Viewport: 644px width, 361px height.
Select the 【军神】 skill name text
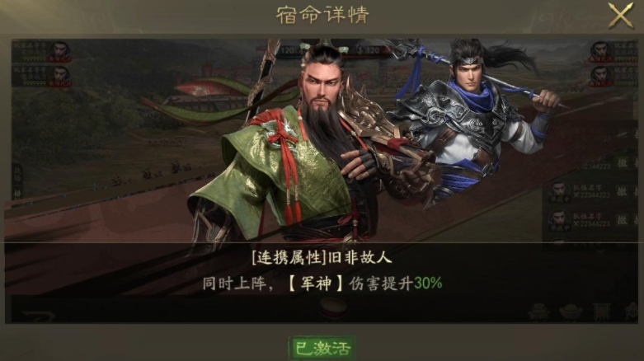pyautogui.click(x=316, y=284)
